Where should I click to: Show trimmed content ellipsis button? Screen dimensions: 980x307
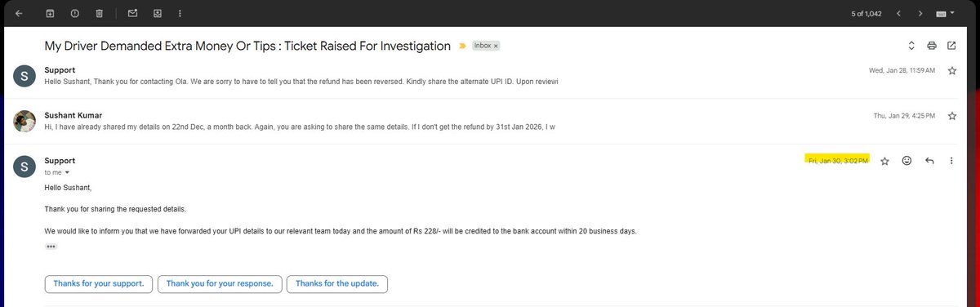click(x=51, y=246)
